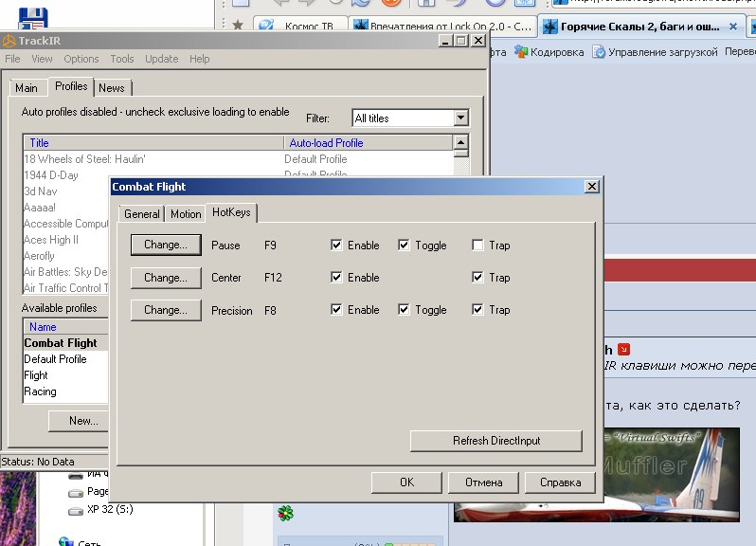Click red arrow icon beside post title
Screen dimensions: 756x546
624,349
